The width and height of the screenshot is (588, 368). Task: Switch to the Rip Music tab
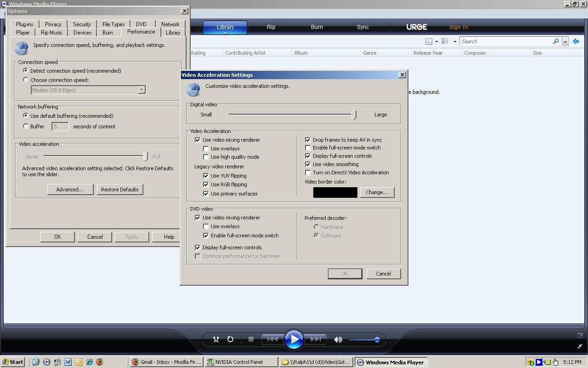click(x=51, y=32)
